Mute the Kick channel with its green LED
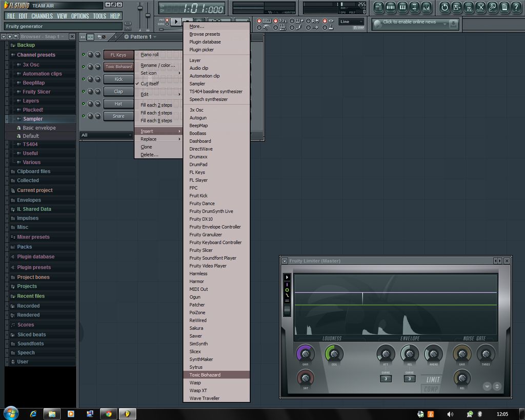This screenshot has height=420, width=525. [x=84, y=78]
